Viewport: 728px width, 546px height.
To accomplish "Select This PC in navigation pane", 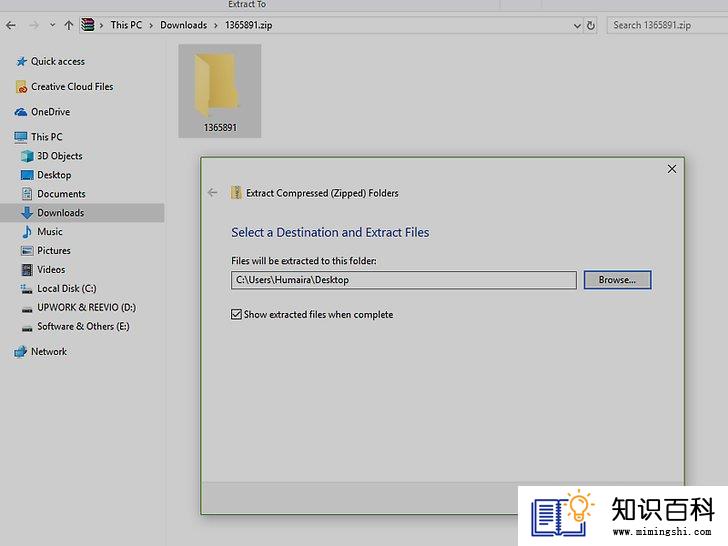I will (46, 137).
